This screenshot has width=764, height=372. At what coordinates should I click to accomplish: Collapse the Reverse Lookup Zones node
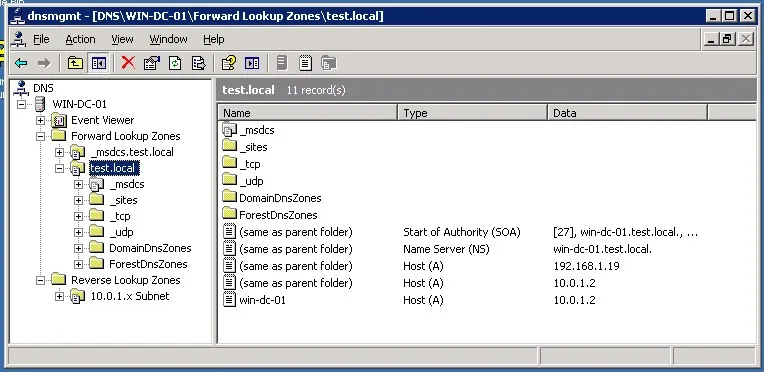tap(40, 280)
